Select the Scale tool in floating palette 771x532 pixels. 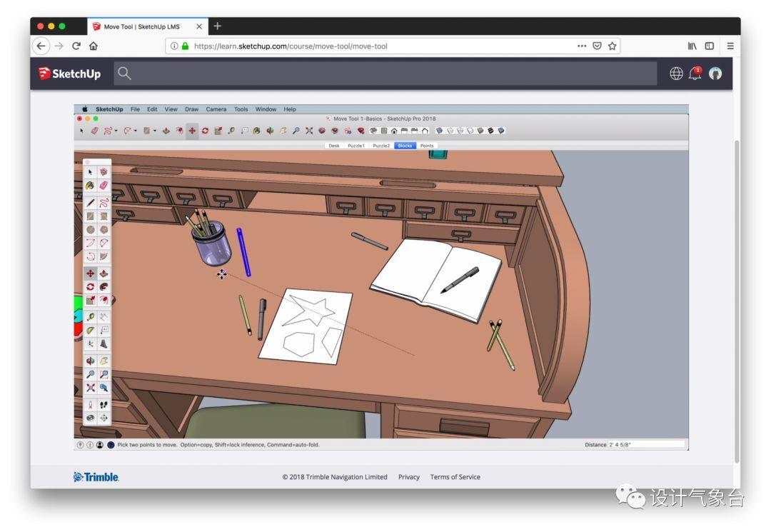coord(91,300)
